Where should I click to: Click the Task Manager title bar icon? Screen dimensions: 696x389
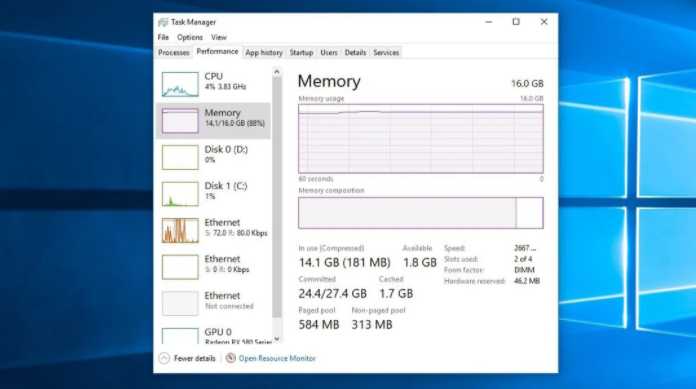point(163,22)
